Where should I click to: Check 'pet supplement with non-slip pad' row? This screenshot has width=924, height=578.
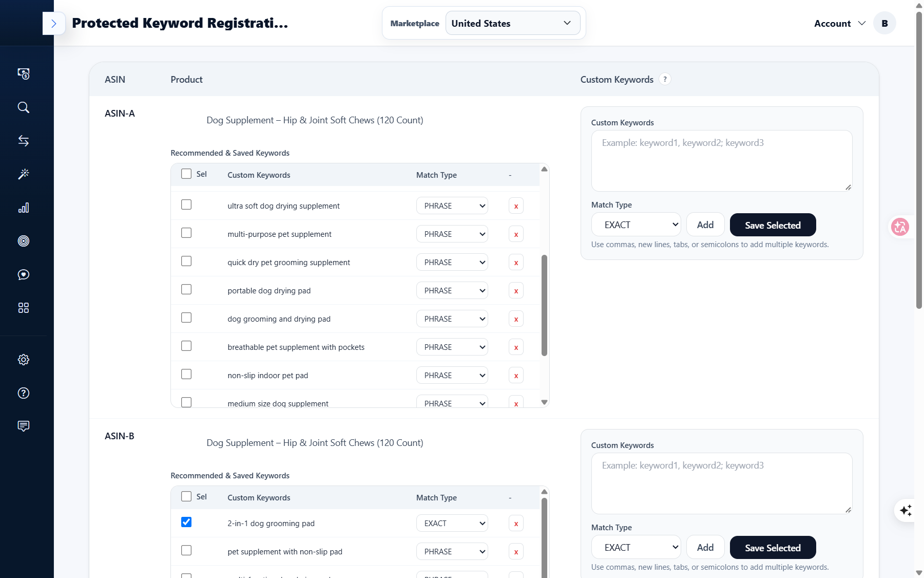pos(186,551)
